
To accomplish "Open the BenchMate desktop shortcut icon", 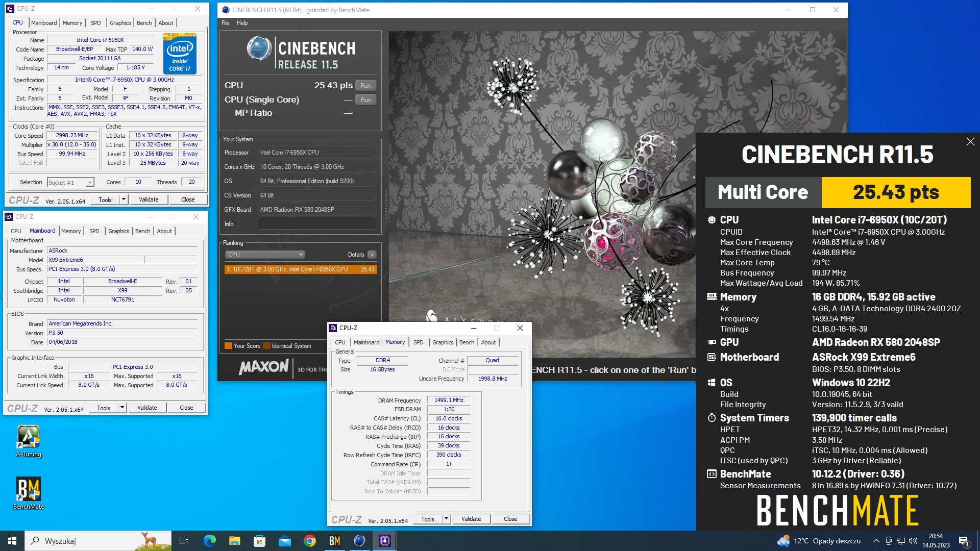I will [x=29, y=493].
